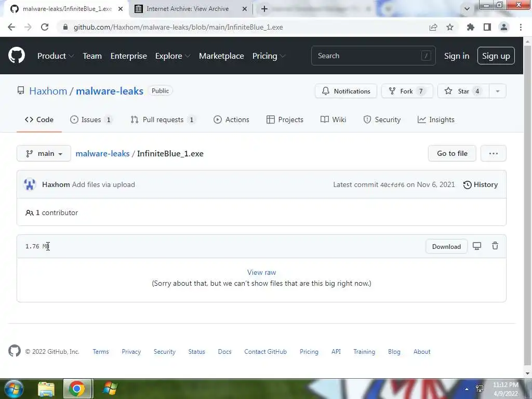Viewport: 532px width, 399px height.
Task: Reload the page with refresh icon
Action: (45, 27)
